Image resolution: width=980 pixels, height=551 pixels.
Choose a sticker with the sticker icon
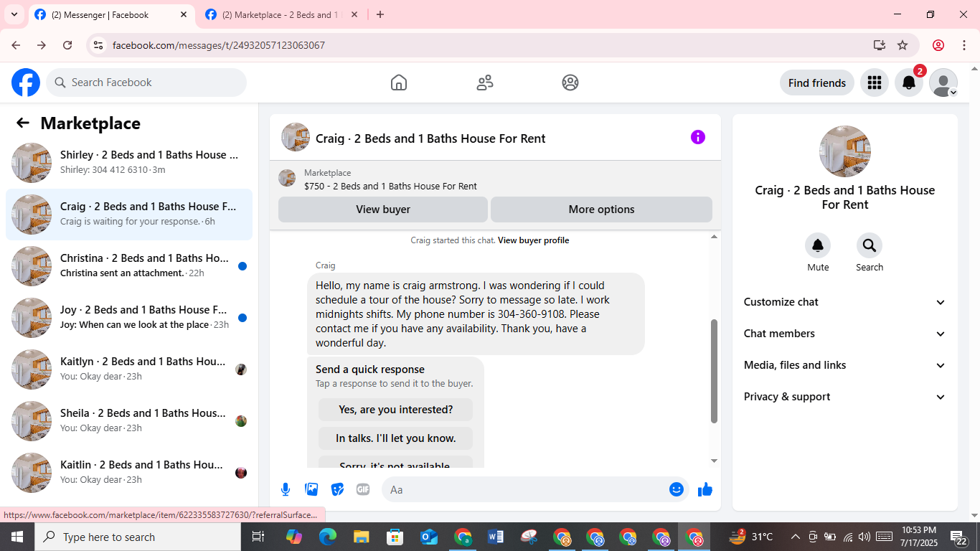[x=337, y=489]
